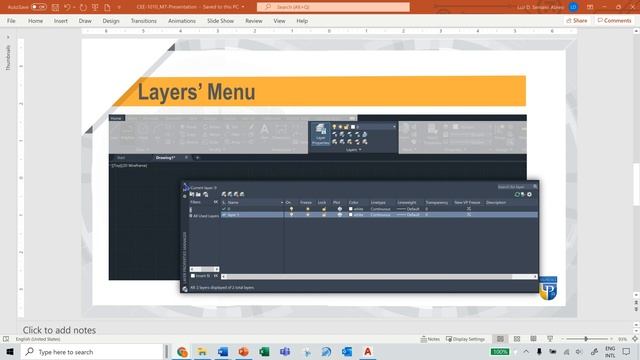The image size is (640, 360).
Task: Open Customize Quick Access Toolbar dropdown
Action: coord(119,7)
